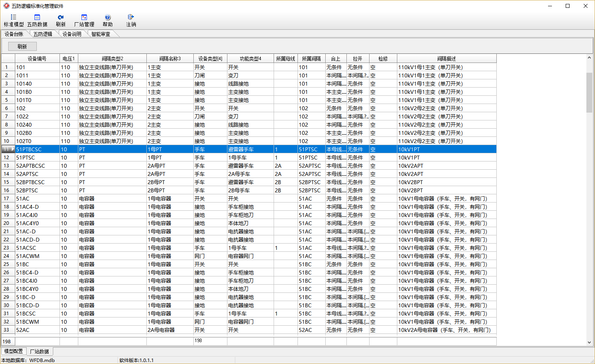Click 10kV2BPT description in row 16
The width and height of the screenshot is (595, 364).
(x=447, y=190)
